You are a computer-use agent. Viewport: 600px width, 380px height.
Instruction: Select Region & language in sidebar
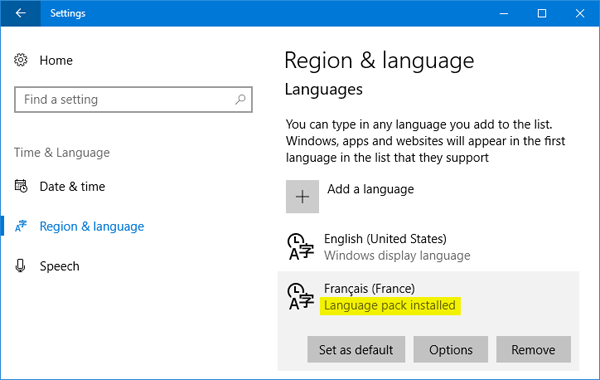click(x=92, y=226)
